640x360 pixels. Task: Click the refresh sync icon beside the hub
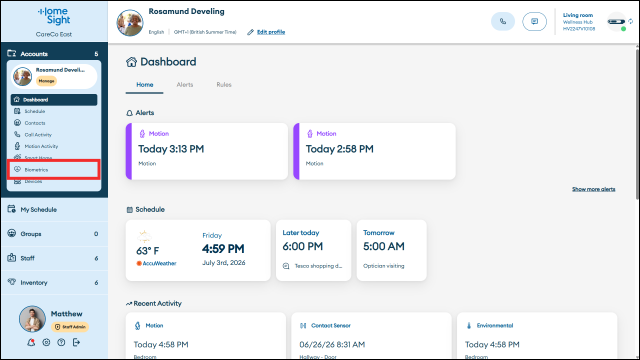(x=631, y=21)
